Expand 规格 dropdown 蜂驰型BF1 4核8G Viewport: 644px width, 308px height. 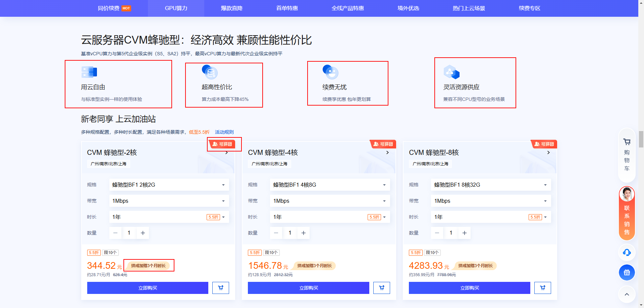pyautogui.click(x=330, y=185)
